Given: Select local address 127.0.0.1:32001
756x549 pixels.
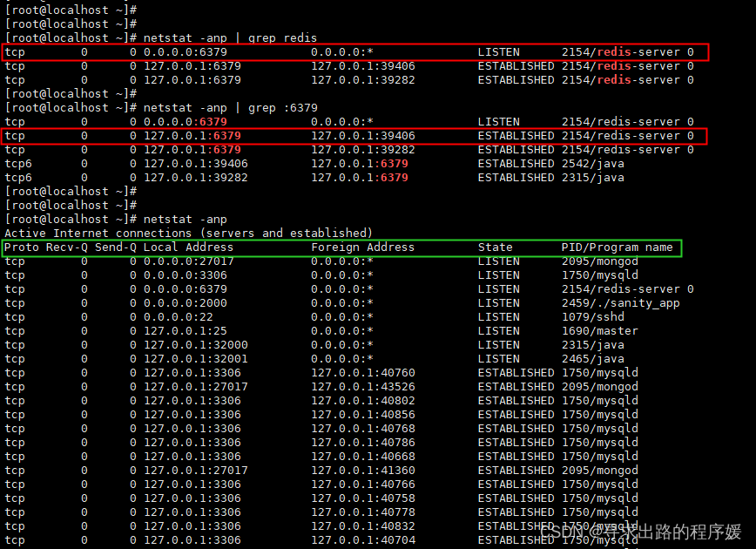Looking at the screenshot, I should (x=196, y=359).
